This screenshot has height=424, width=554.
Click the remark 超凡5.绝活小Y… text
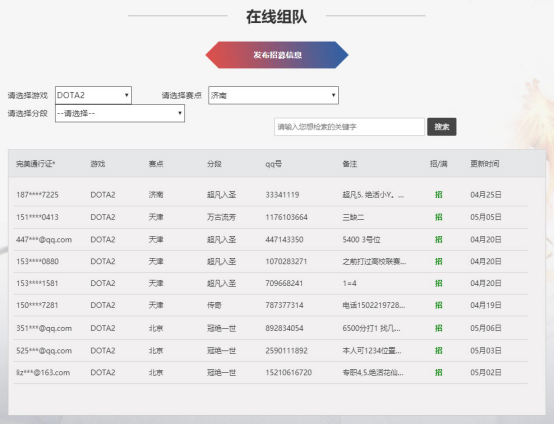[373, 195]
